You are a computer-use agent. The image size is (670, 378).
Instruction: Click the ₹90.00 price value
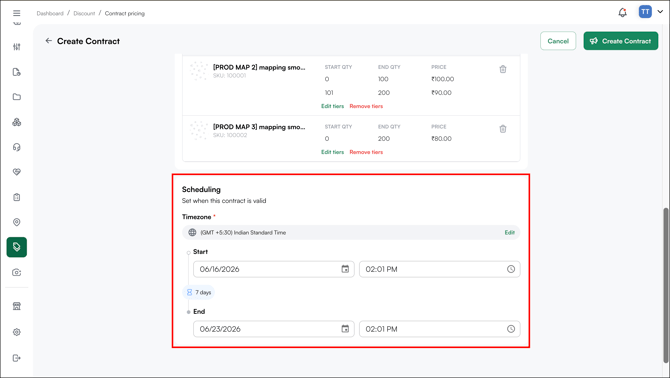(441, 93)
